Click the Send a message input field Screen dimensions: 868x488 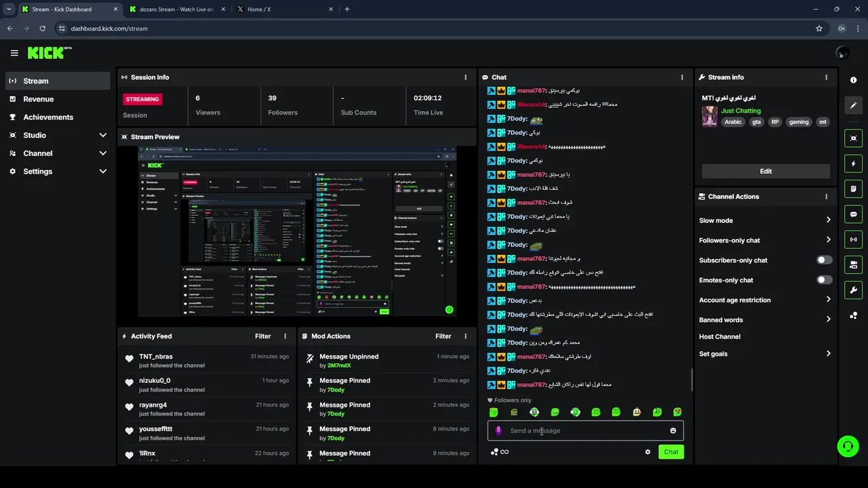(585, 430)
